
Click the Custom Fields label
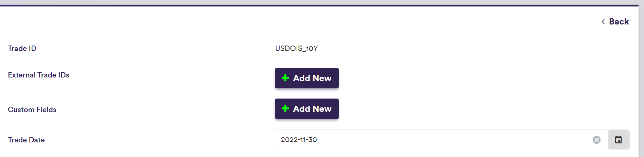32,110
